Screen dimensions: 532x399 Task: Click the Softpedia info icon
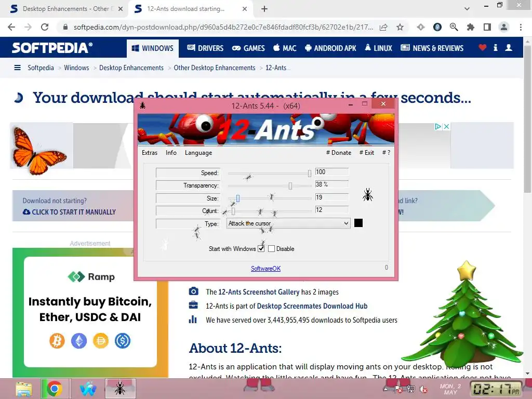pyautogui.click(x=495, y=48)
